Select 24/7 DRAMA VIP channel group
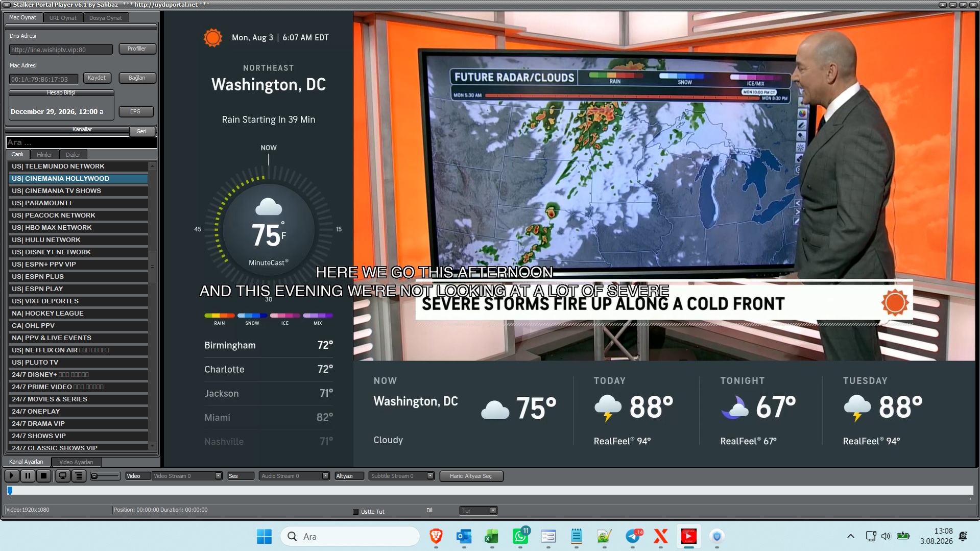The width and height of the screenshot is (980, 551). pos(79,424)
